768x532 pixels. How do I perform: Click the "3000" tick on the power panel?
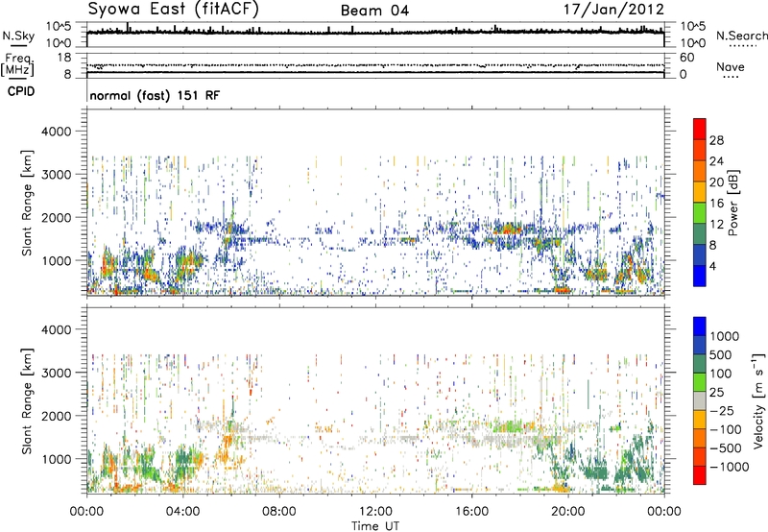(56, 175)
